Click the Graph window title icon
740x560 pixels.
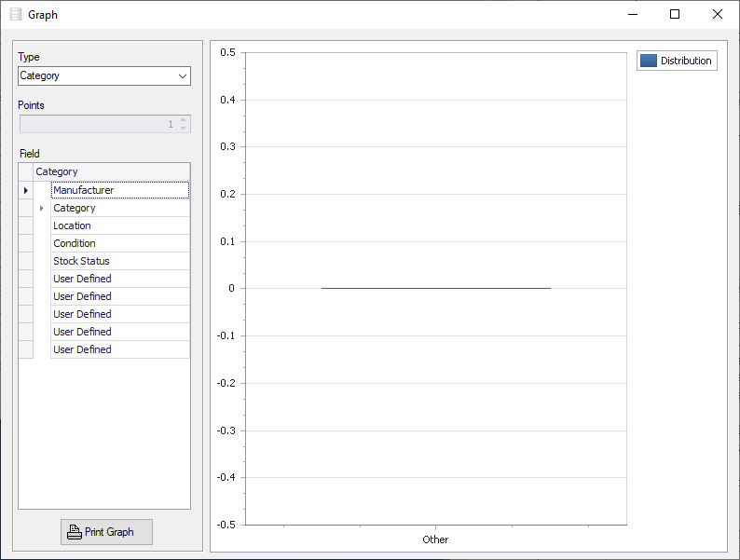coord(16,15)
